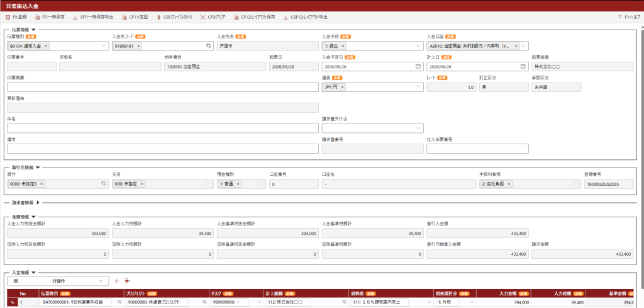Remove the 01909161 payer code chip
The image size is (644, 308).
coord(138,46)
